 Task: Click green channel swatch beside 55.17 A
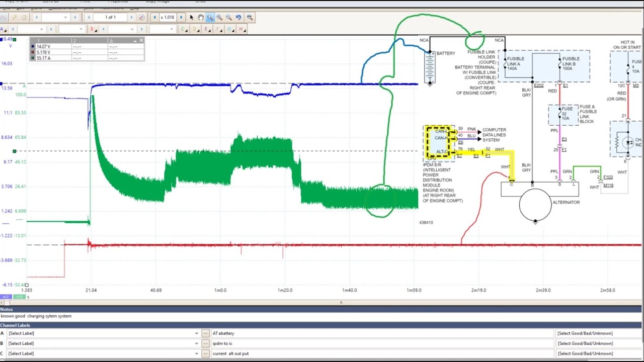33,58
